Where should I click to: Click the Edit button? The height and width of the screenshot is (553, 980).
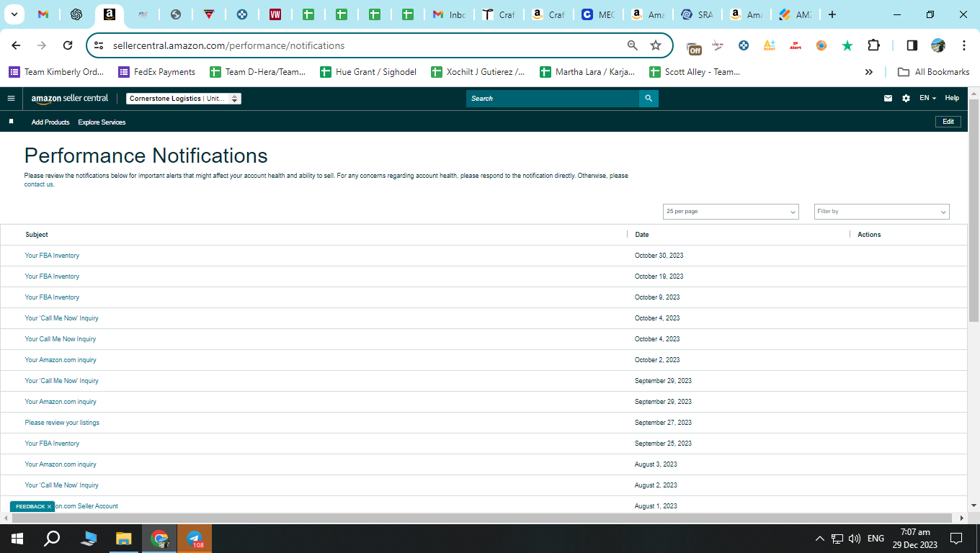pos(948,122)
